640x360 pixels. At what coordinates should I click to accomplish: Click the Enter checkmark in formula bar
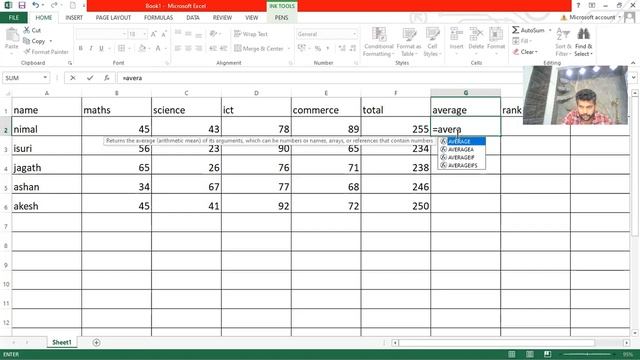pyautogui.click(x=90, y=78)
